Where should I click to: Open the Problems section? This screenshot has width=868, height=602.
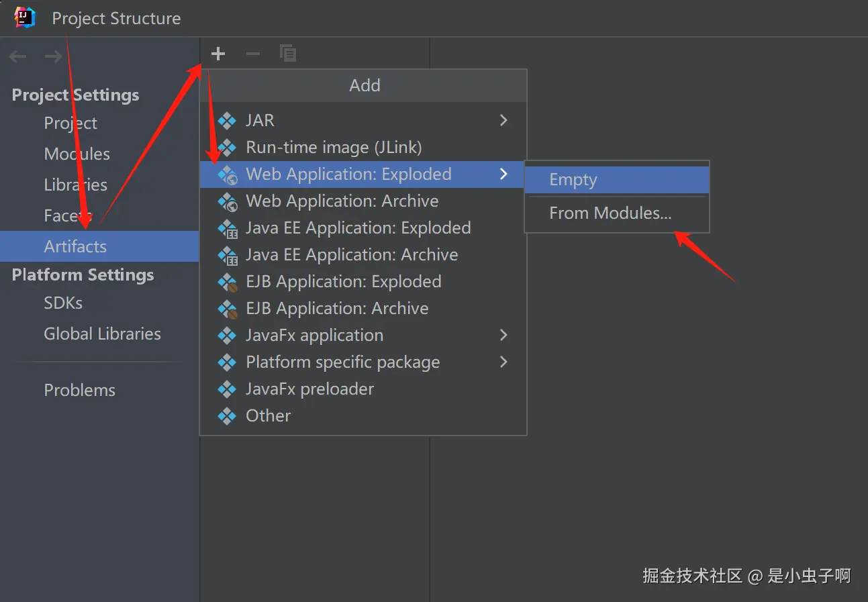tap(79, 391)
